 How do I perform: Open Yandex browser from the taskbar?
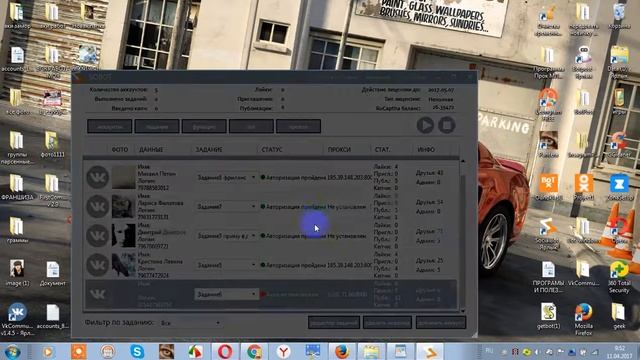click(284, 351)
